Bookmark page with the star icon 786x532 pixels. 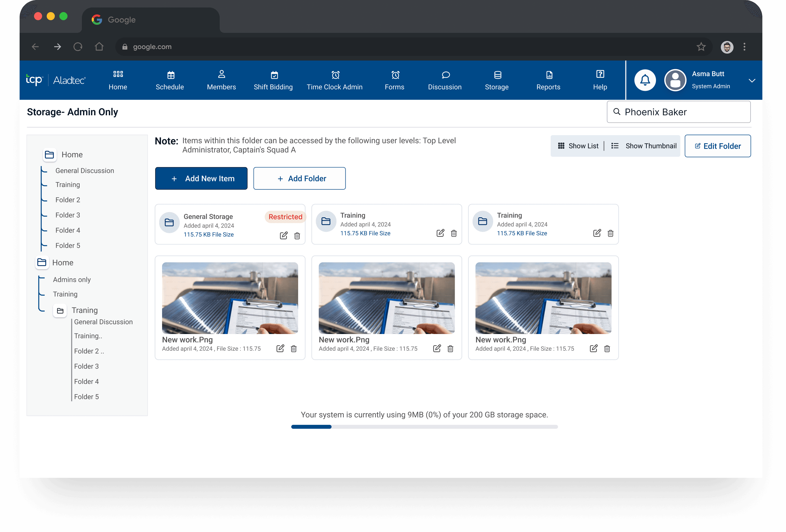[701, 47]
